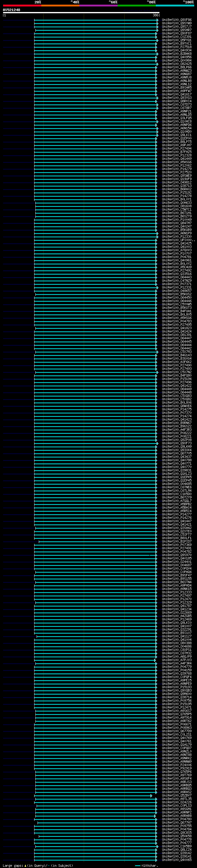
Task: Select the UniRef100_P14275 label
Action: [176, 410]
